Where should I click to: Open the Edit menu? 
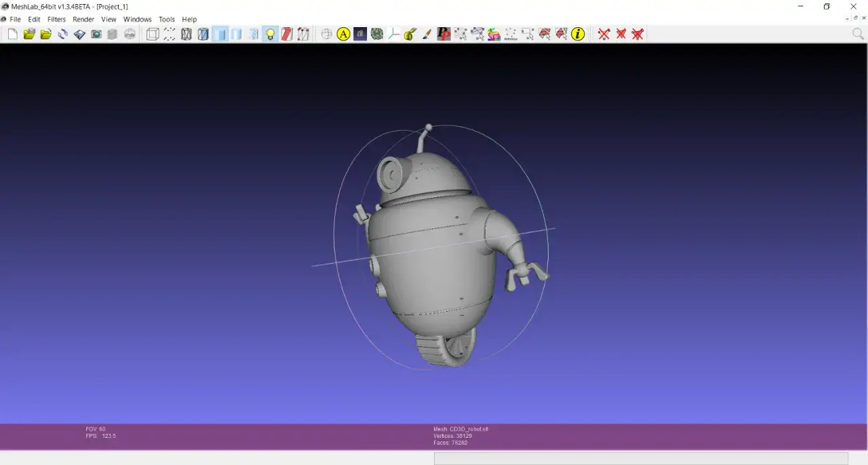click(34, 20)
